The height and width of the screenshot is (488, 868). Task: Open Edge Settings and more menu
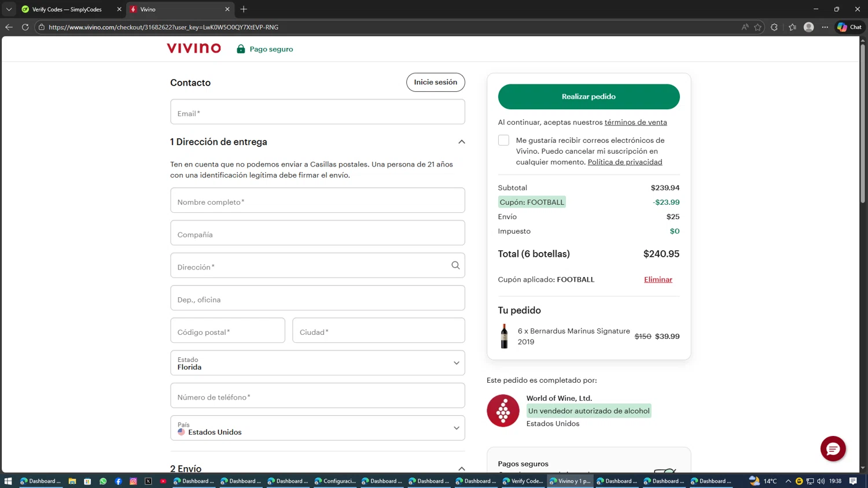(x=825, y=27)
